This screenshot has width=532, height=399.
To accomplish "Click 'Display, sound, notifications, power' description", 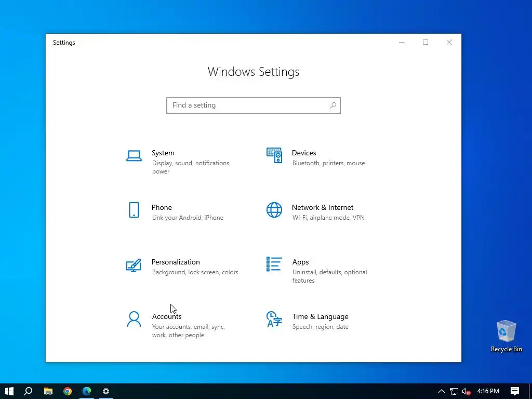I will click(191, 167).
